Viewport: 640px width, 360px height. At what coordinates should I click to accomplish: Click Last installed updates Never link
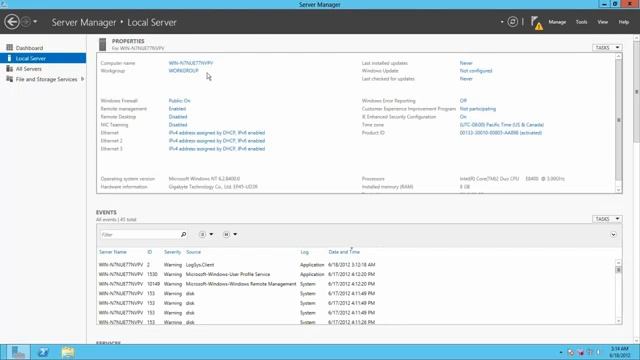coord(466,63)
